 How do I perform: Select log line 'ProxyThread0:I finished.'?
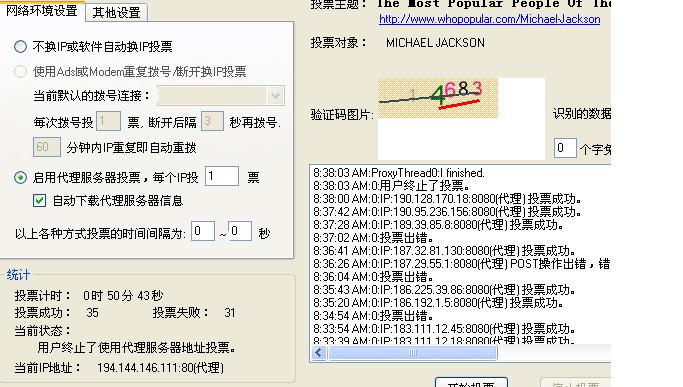coord(399,173)
